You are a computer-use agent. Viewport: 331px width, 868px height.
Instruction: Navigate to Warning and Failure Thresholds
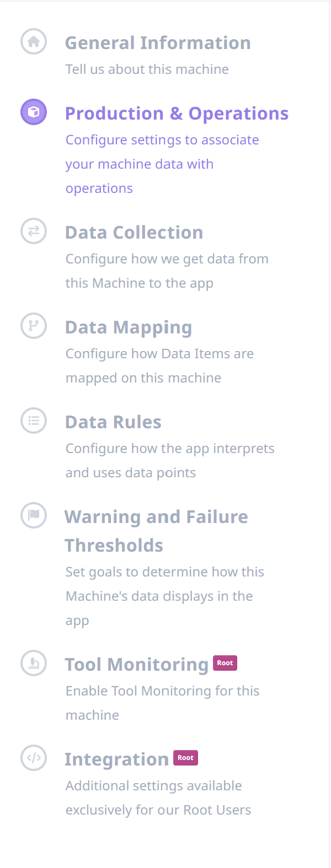pyautogui.click(x=157, y=530)
